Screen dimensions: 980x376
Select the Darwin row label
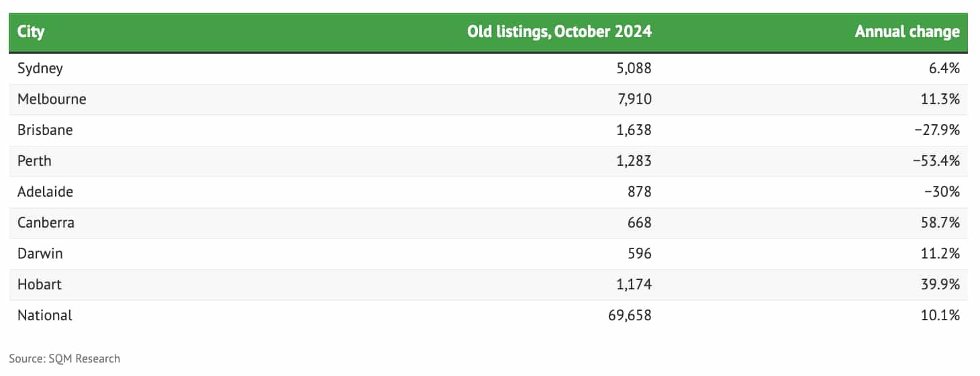click(x=40, y=254)
